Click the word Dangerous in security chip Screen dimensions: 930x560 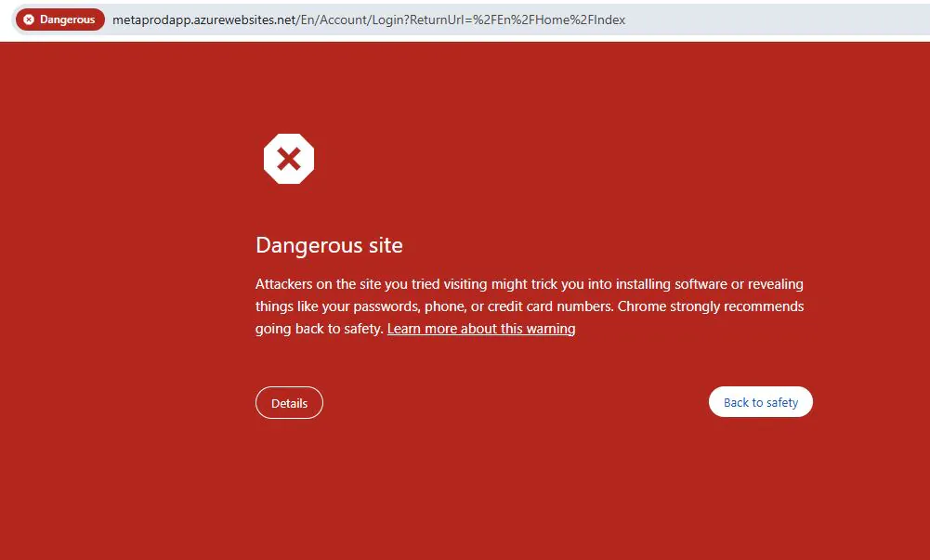67,20
